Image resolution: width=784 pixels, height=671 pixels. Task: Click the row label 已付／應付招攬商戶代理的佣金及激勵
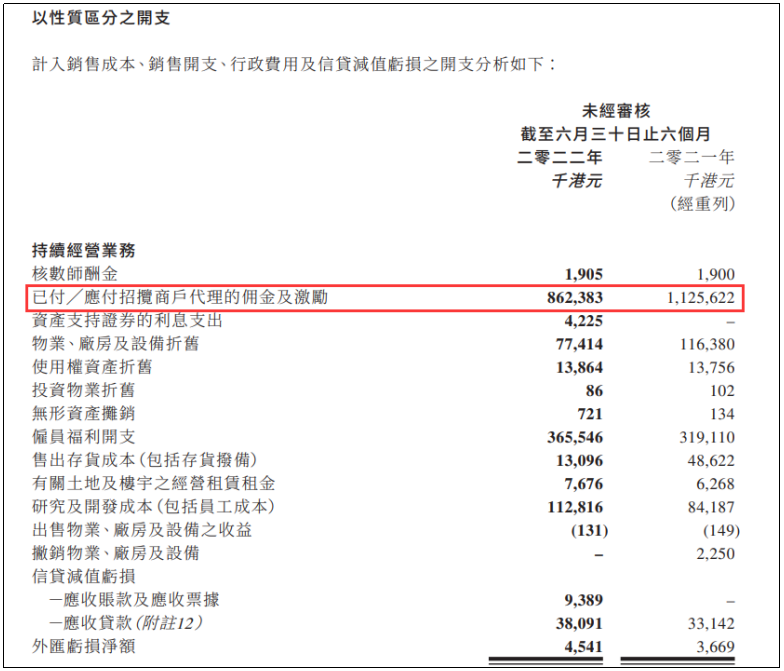point(180,297)
